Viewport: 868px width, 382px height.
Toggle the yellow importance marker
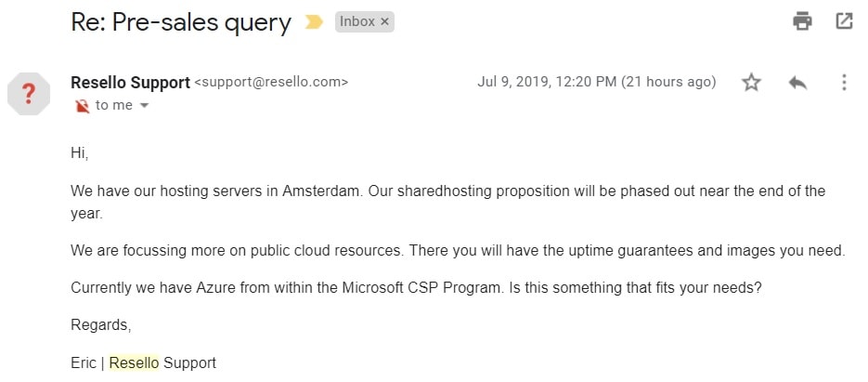314,22
